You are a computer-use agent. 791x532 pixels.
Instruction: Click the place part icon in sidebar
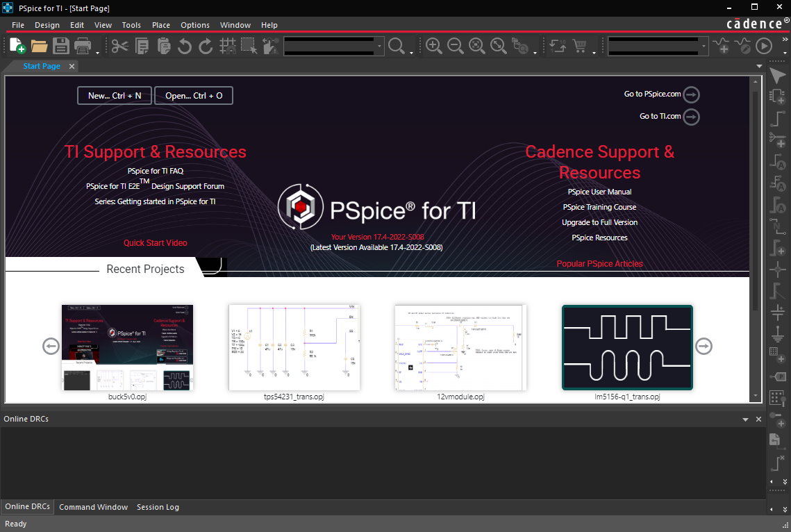coord(778,97)
